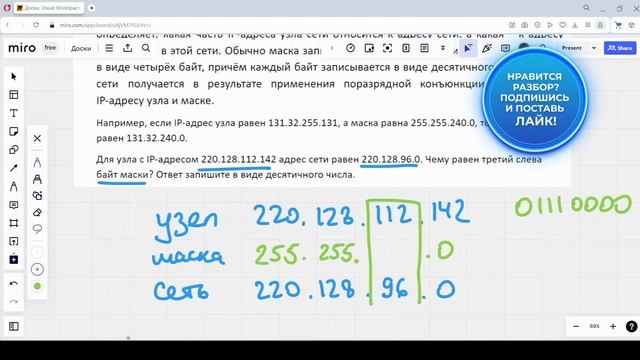Select the Sticky note tool

(x=13, y=131)
